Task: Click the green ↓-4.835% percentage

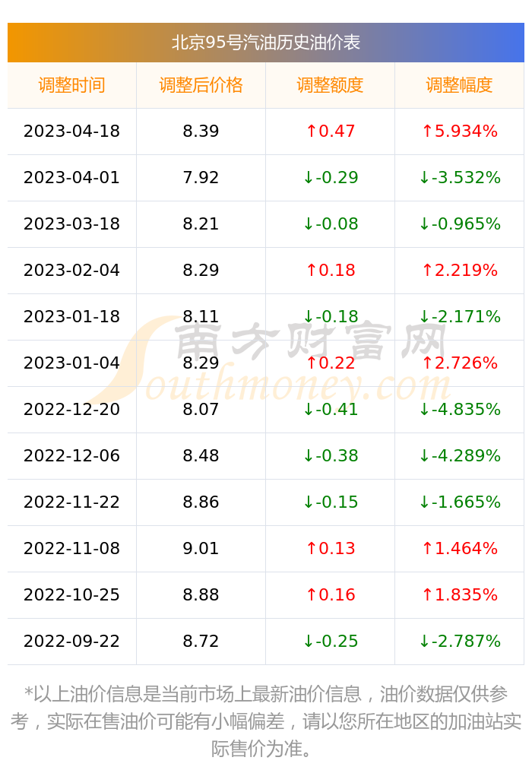Action: (x=459, y=409)
